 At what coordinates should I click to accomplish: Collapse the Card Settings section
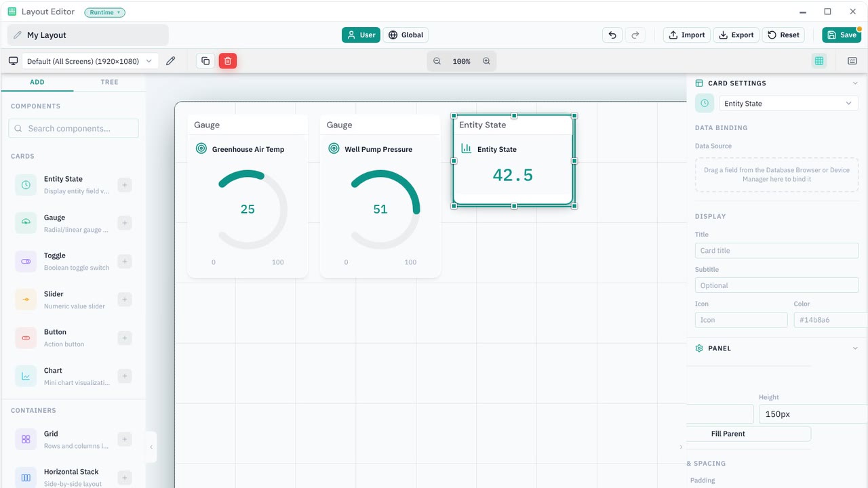pyautogui.click(x=855, y=83)
